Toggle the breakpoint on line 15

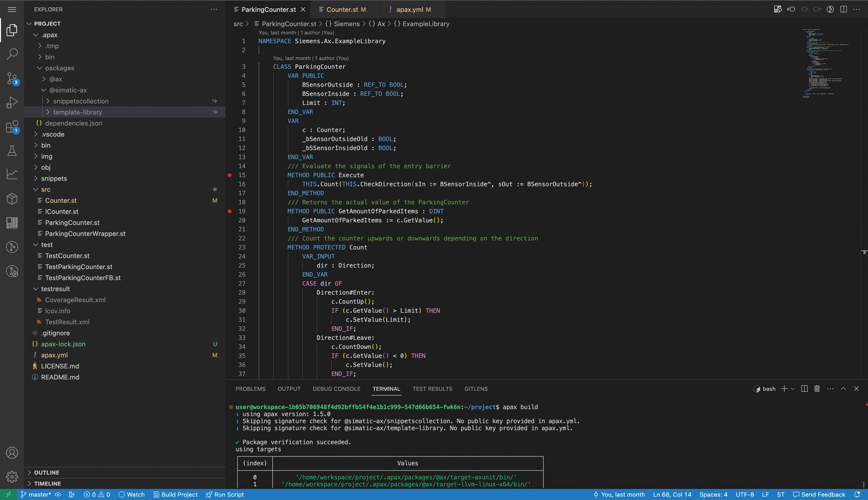coord(230,175)
